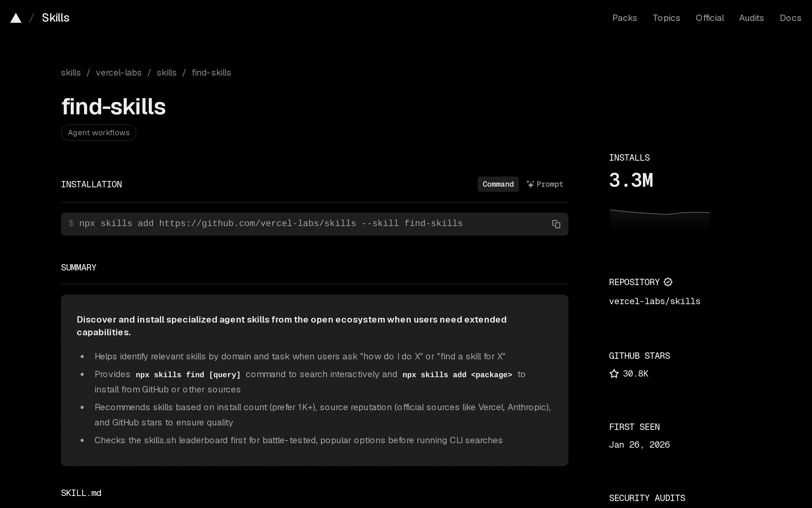Click the SUMMARY section heading

coord(79,267)
